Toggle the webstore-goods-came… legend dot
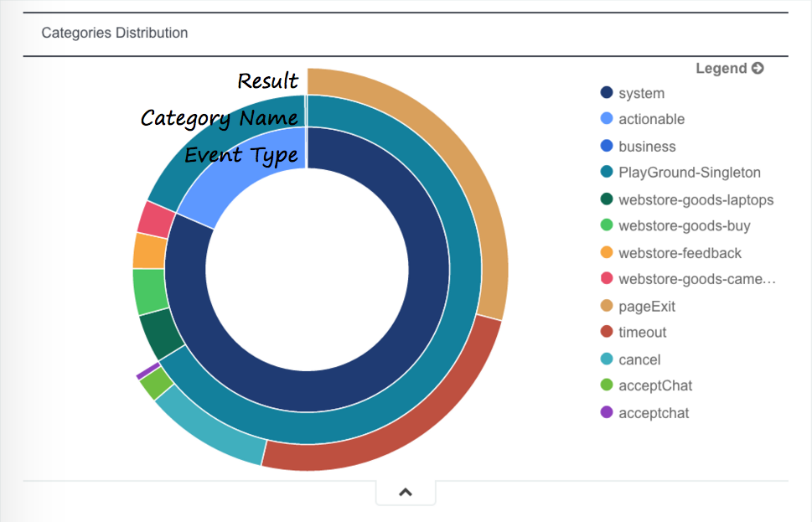812x522 pixels. click(607, 279)
